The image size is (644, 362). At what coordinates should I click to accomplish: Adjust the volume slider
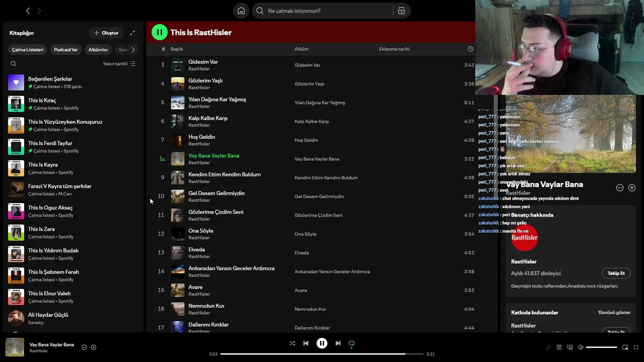tap(602, 347)
